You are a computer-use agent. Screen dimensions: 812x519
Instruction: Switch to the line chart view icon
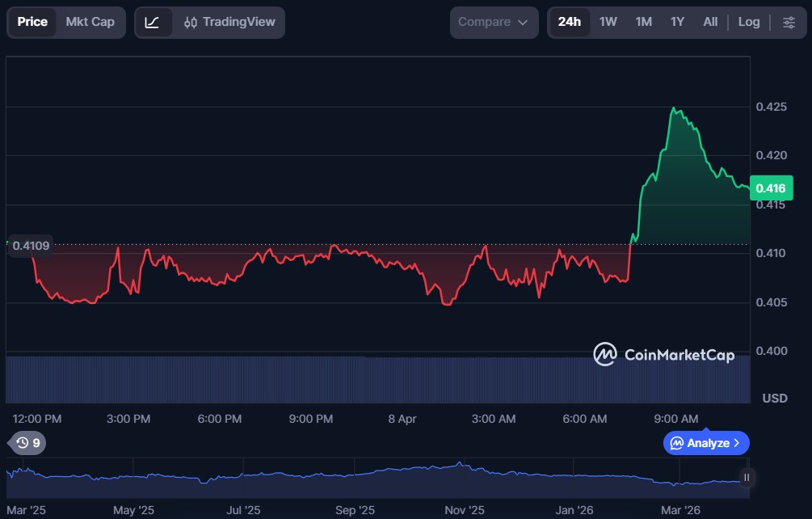[x=152, y=22]
